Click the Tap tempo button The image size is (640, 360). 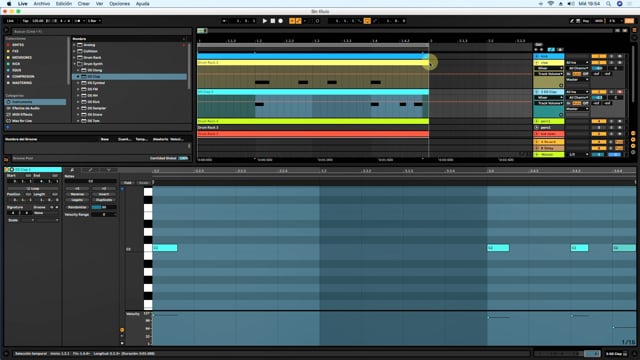tap(25, 21)
